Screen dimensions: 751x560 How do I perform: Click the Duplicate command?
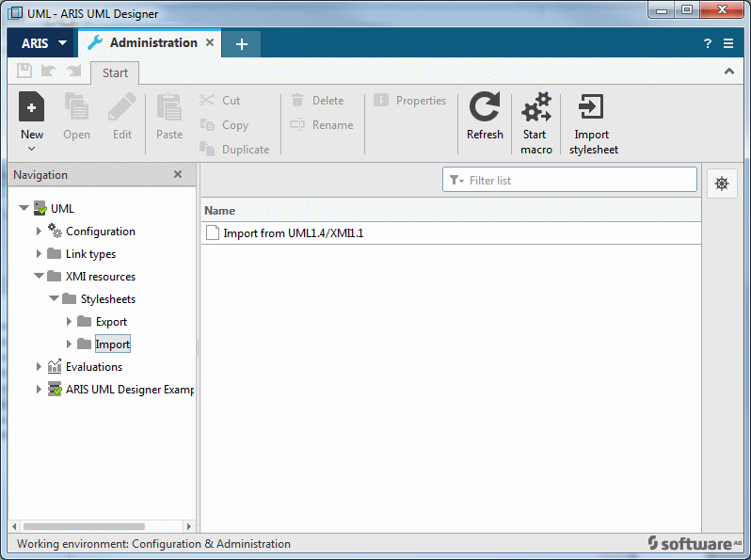click(234, 149)
